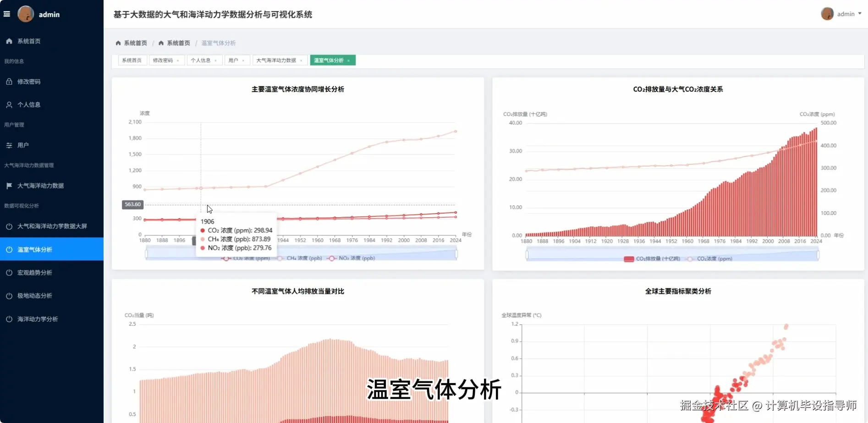The height and width of the screenshot is (423, 868).
Task: Click the 宏观趋势分析 sidebar icon
Action: tap(9, 272)
